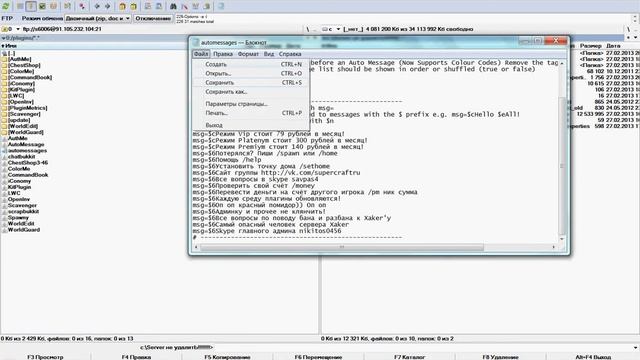Sort right panel by Дата column header
640x360 pixels.
coord(613,46)
